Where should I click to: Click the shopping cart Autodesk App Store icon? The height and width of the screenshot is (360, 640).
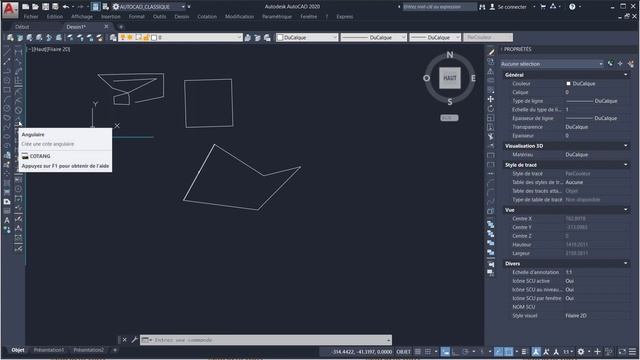(x=543, y=7)
